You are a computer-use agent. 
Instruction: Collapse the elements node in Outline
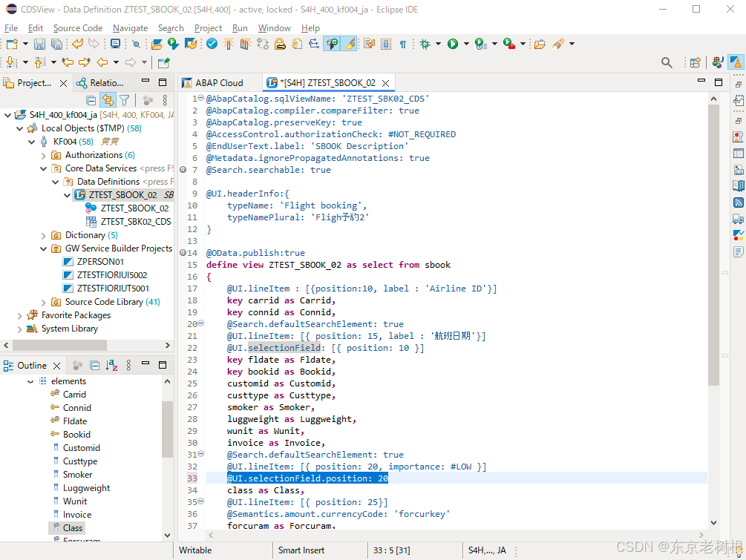30,381
